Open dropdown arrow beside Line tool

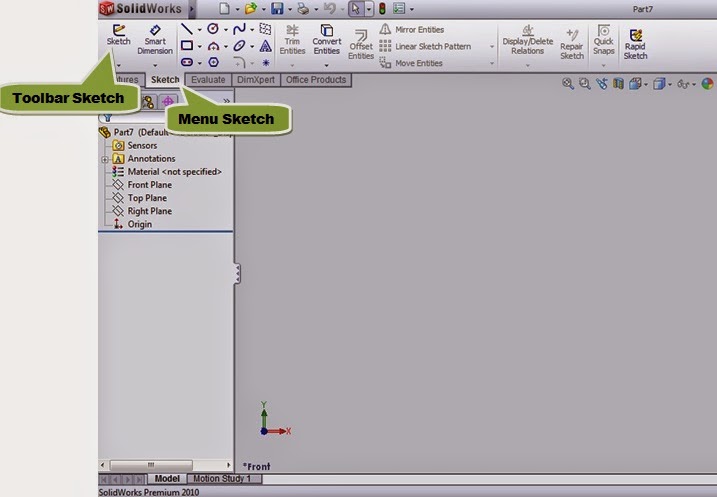click(199, 30)
